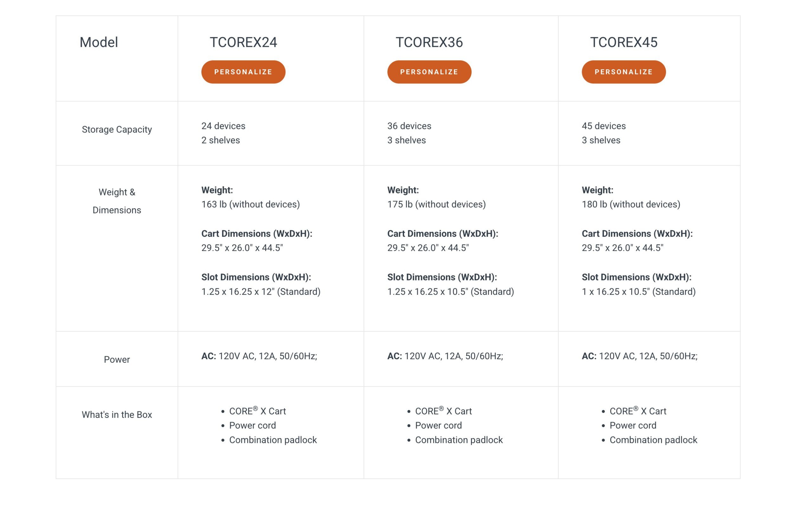Click Combination padlock in the TCOREX24 column
Image resolution: width=812 pixels, height=513 pixels.
point(273,440)
